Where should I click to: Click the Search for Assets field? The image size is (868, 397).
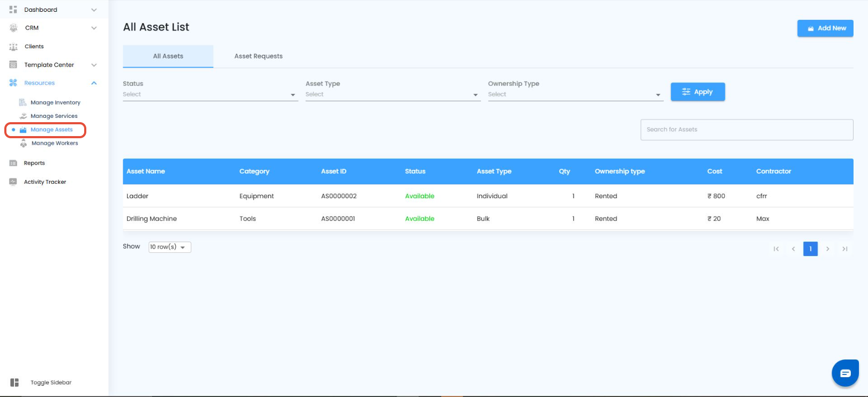pyautogui.click(x=747, y=130)
